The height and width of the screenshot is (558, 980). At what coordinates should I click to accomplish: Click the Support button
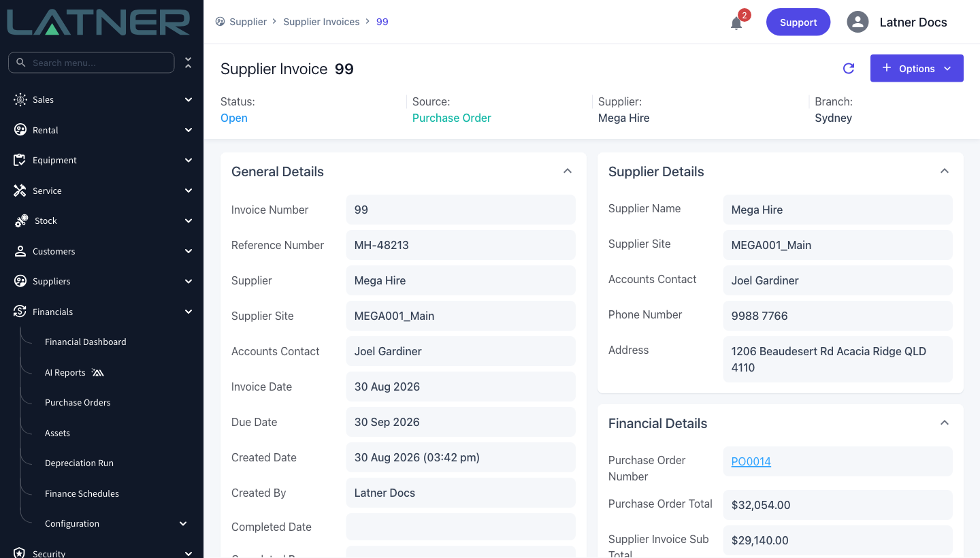[798, 22]
